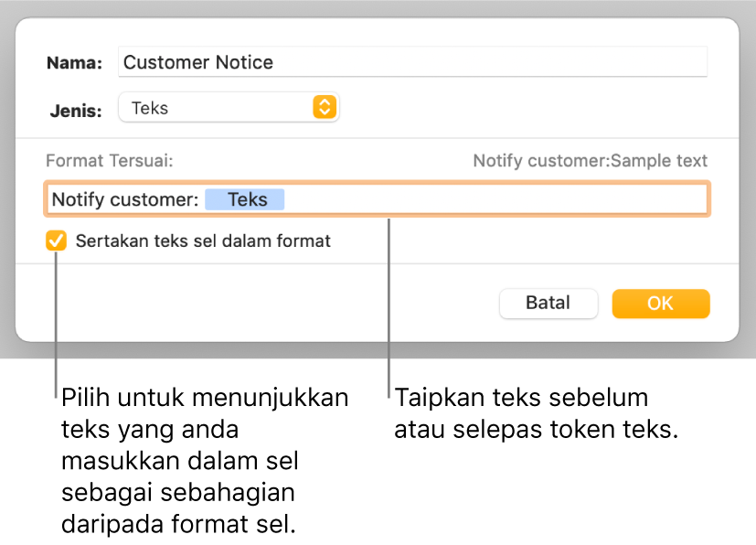Confirm with the OK button
This screenshot has height=545, width=756.
point(660,304)
